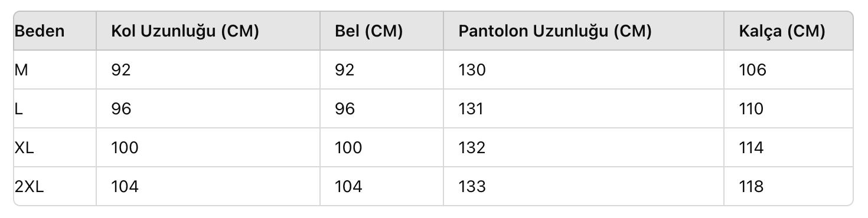Click the 110 kalça cell
The height and width of the screenshot is (218, 868).
tap(751, 109)
